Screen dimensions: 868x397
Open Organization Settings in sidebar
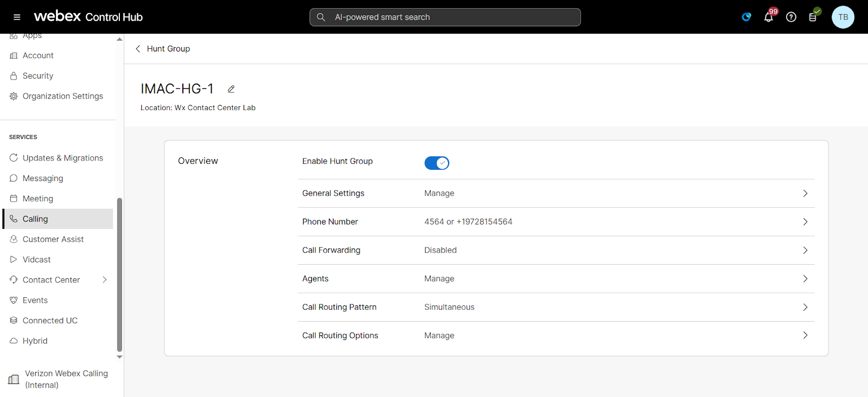58,96
